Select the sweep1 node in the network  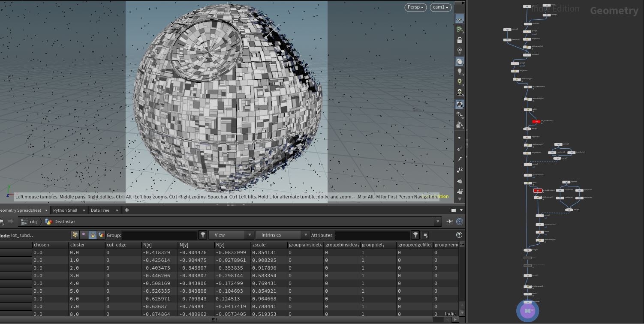(547, 15)
